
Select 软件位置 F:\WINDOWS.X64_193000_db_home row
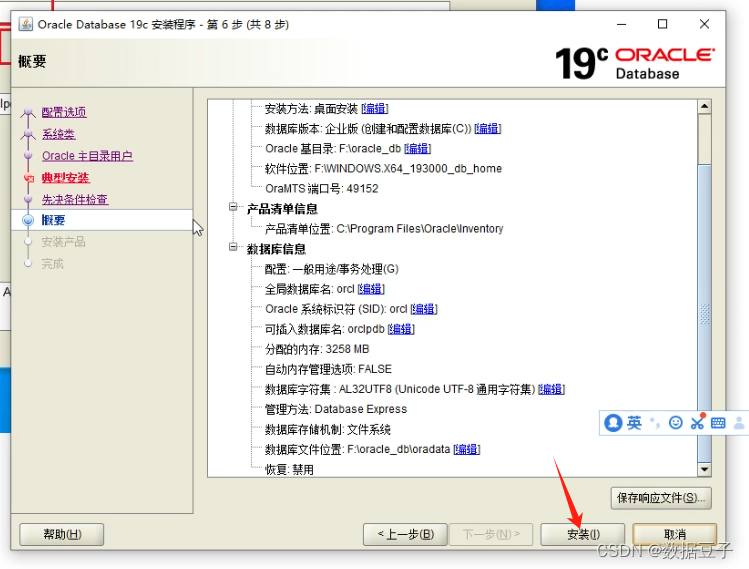point(384,169)
